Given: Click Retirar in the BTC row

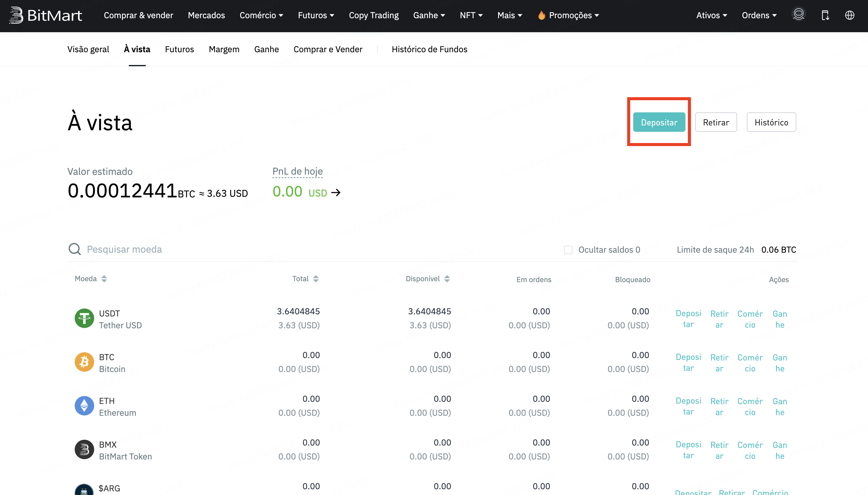Looking at the screenshot, I should tap(719, 363).
